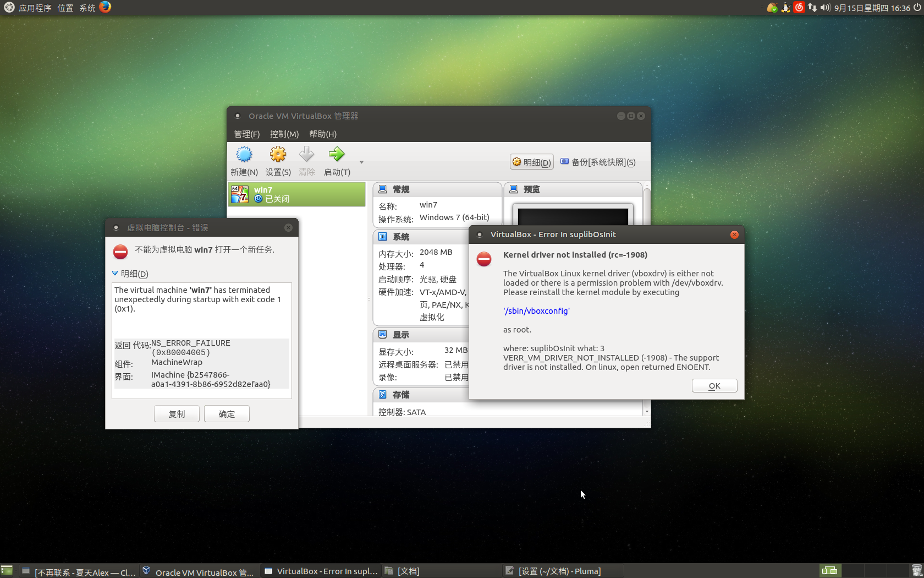924x578 pixels.
Task: Open the 显示 section header link
Action: coord(401,335)
